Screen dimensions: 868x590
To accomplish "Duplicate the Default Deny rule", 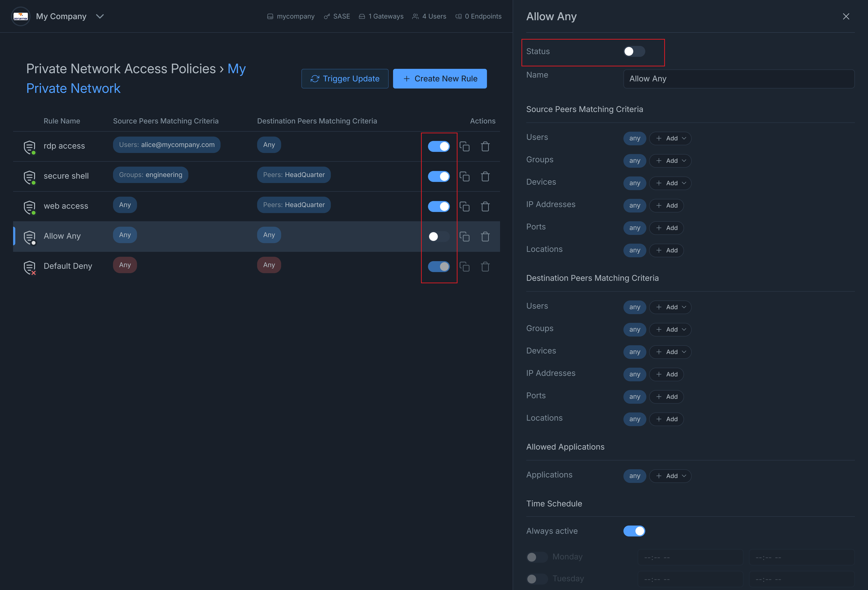I will coord(464,267).
